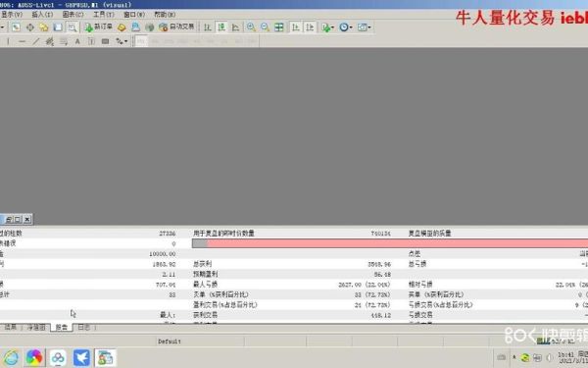Click the zoom in magnifier icon
The width and height of the screenshot is (588, 368).
pyautogui.click(x=251, y=27)
